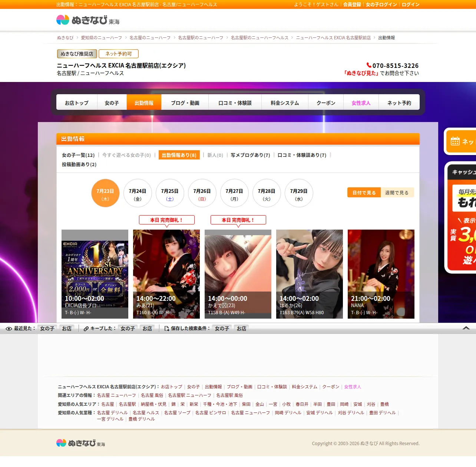Select date 7月24日 (金)
The width and height of the screenshot is (476, 467).
click(138, 193)
